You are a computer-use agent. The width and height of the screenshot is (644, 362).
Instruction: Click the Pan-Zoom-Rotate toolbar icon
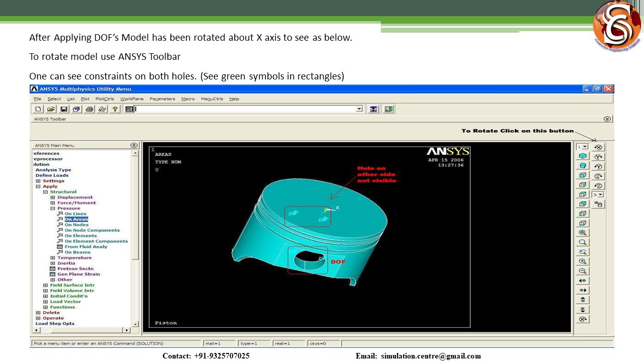[x=76, y=109]
